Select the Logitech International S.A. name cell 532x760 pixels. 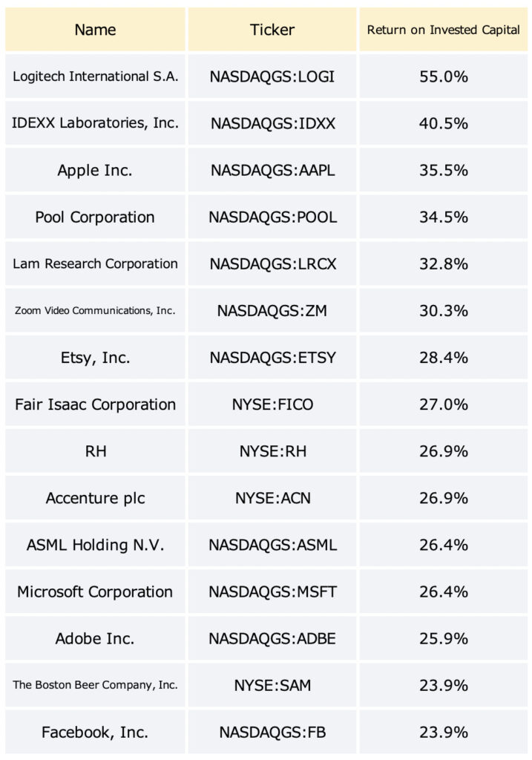coord(95,76)
